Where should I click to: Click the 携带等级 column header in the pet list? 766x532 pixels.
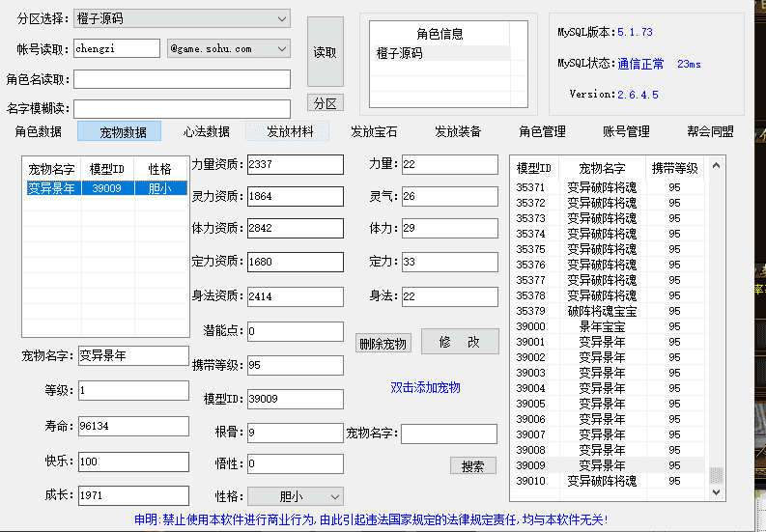(x=674, y=168)
